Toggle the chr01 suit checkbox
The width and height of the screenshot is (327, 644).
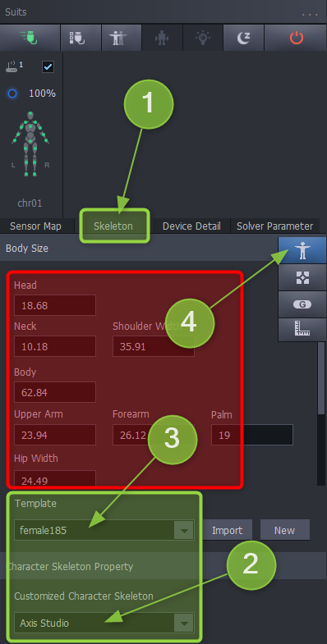tap(48, 67)
